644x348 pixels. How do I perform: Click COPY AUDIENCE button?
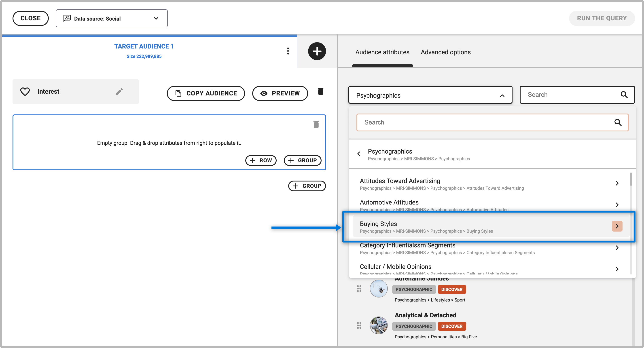206,93
